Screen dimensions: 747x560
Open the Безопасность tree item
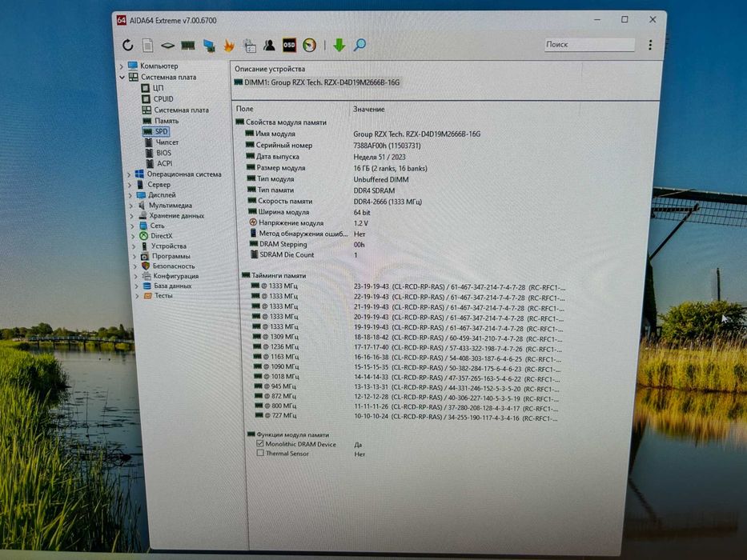coord(169,266)
